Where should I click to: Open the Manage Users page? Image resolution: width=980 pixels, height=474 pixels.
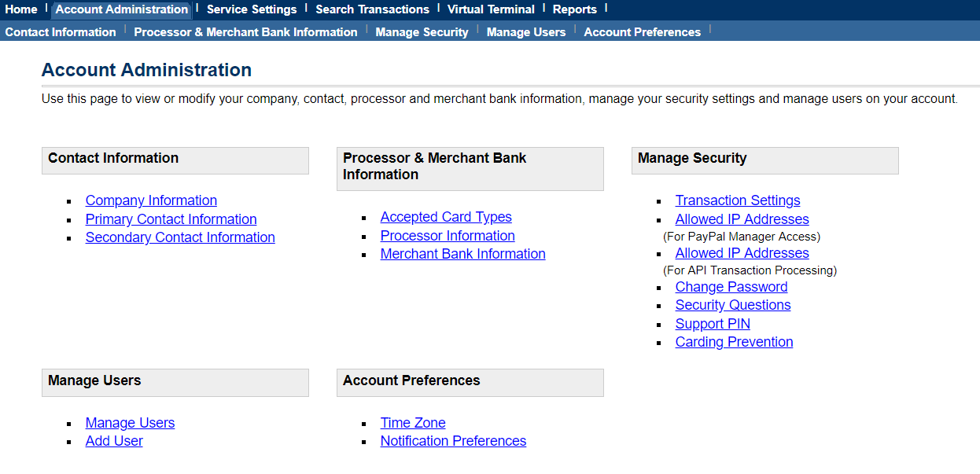tap(130, 422)
